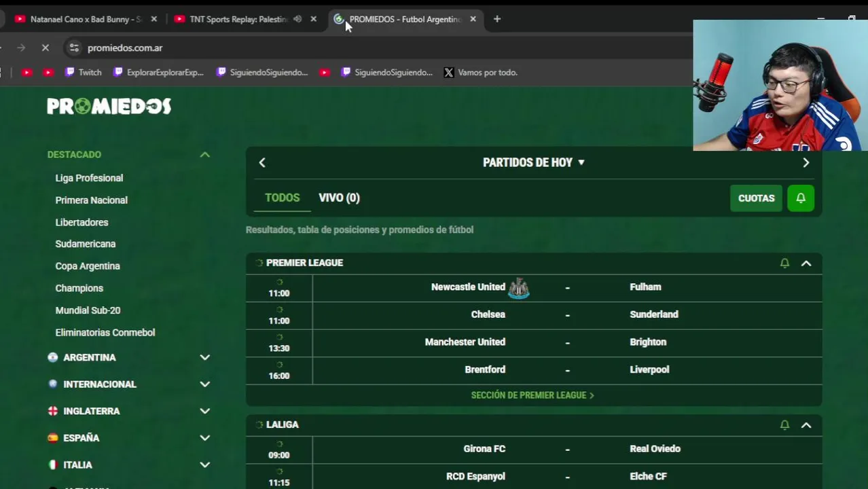868x489 pixels.
Task: Click the Italy flag icon in sidebar
Action: 53,465
